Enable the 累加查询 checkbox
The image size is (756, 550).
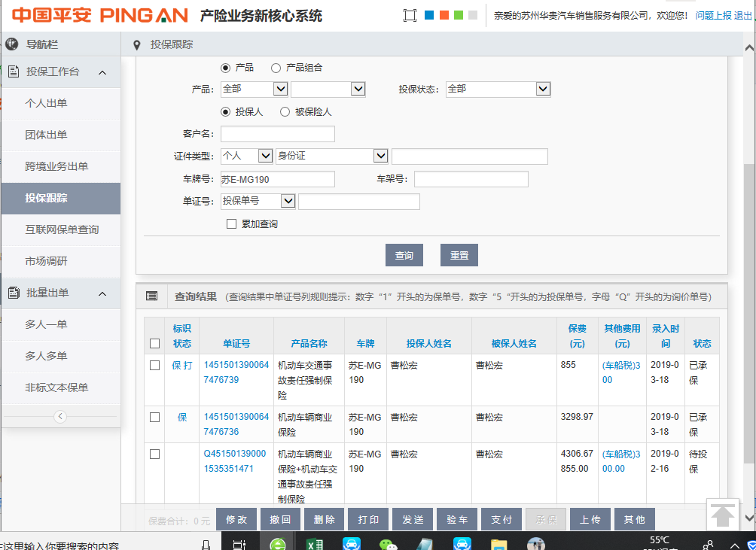[232, 224]
